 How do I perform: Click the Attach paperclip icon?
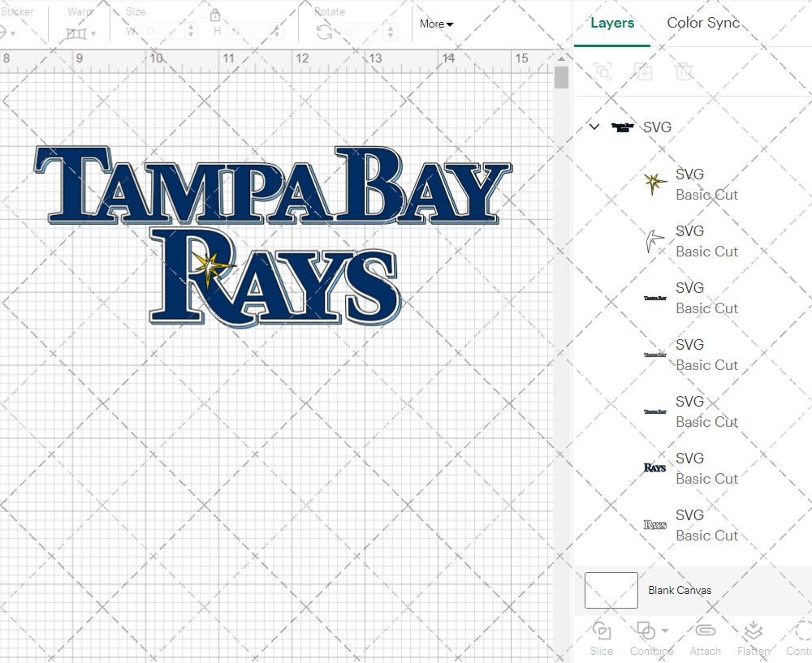(705, 631)
